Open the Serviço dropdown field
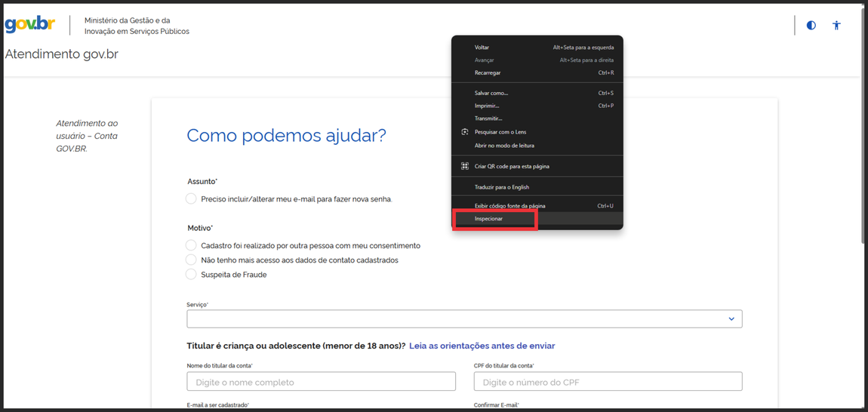Screen dimensions: 868x412 tap(453, 318)
